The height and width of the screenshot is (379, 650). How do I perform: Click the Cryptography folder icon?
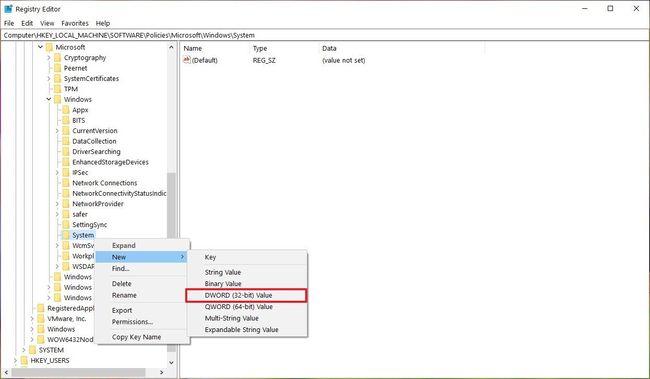click(x=58, y=58)
